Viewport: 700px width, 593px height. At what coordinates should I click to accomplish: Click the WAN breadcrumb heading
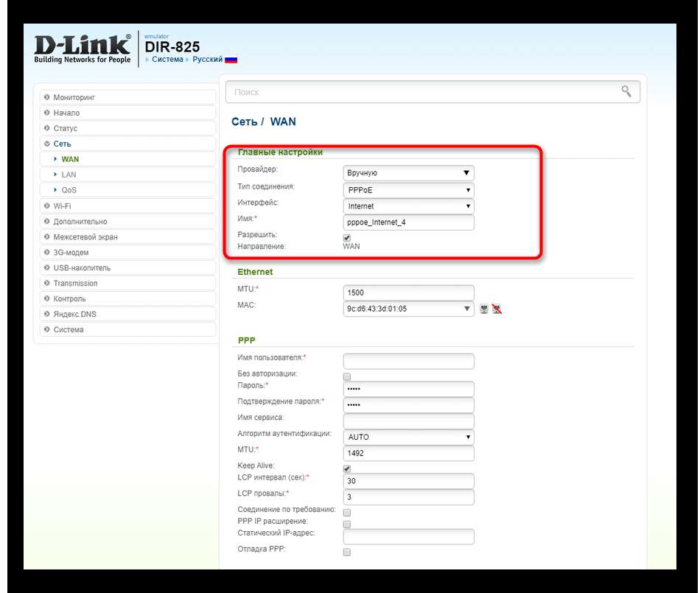[x=283, y=122]
